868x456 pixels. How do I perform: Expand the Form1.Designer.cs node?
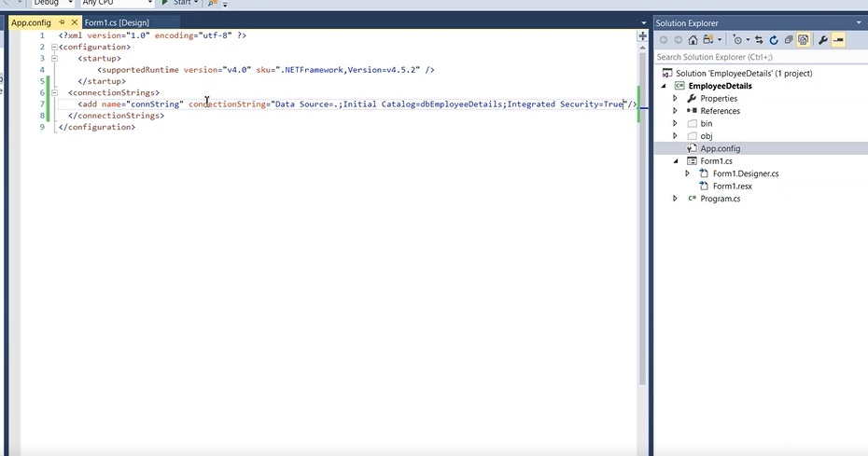pos(688,173)
